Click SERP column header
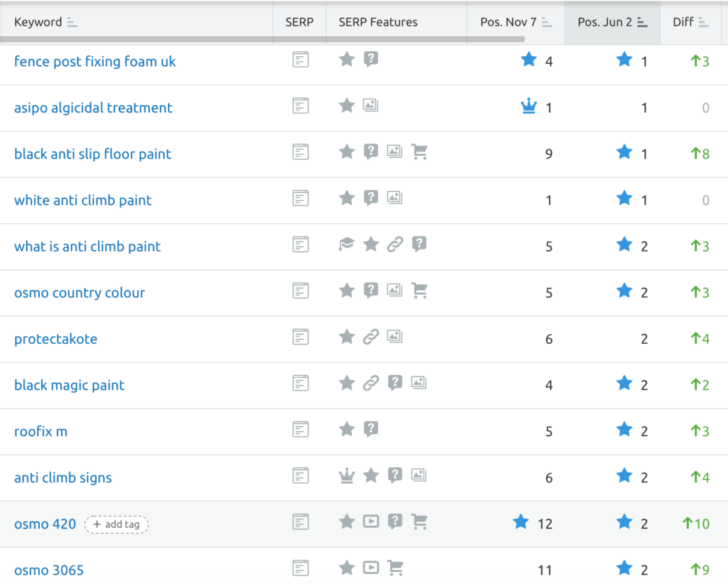728x584 pixels. 299,22
